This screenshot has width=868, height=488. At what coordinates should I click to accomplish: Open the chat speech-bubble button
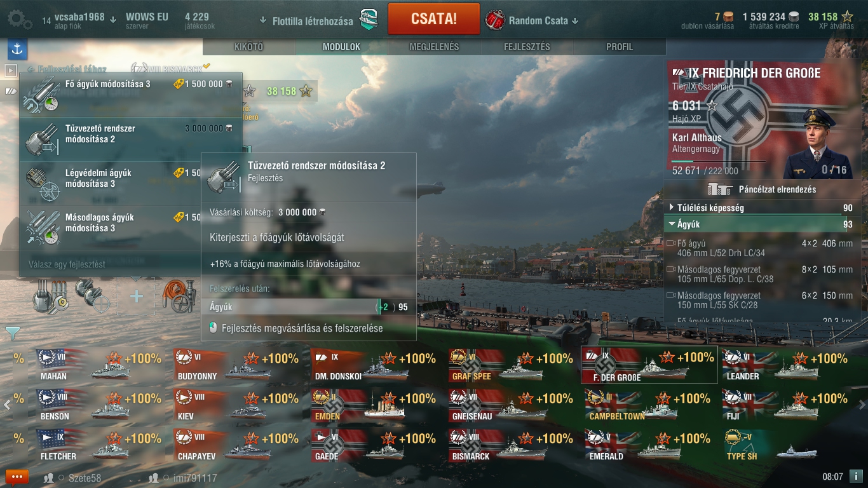pyautogui.click(x=17, y=477)
